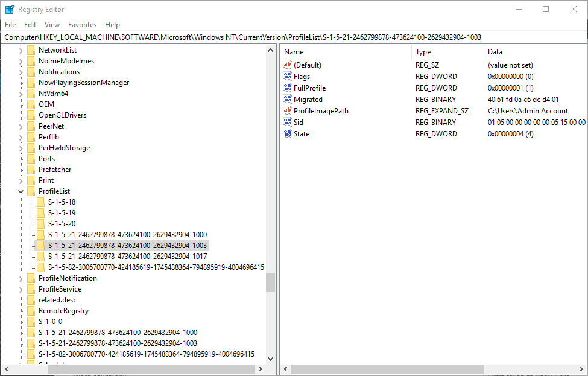Select the Sid binary value icon
Image resolution: width=588 pixels, height=376 pixels.
pyautogui.click(x=288, y=122)
